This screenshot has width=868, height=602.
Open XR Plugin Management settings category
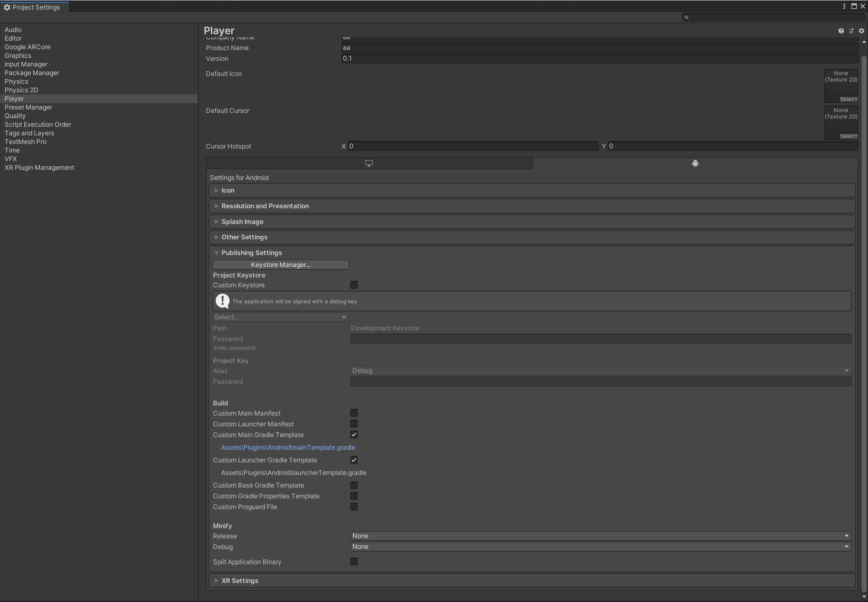tap(39, 167)
